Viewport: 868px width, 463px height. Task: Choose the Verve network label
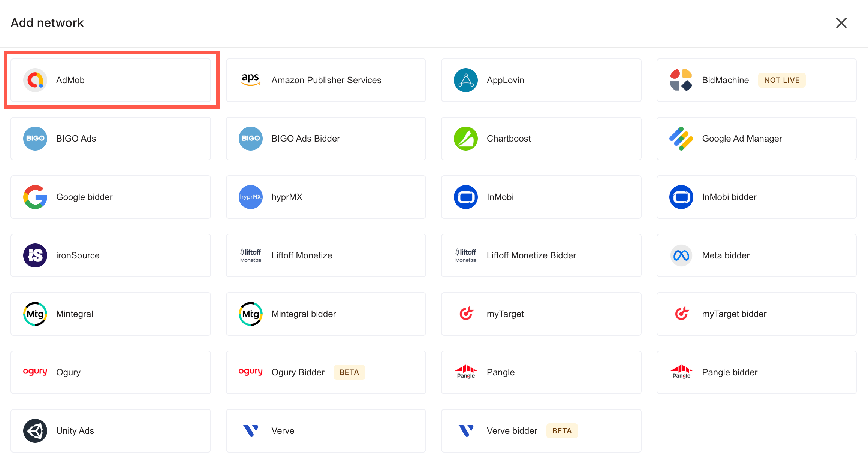(x=283, y=431)
